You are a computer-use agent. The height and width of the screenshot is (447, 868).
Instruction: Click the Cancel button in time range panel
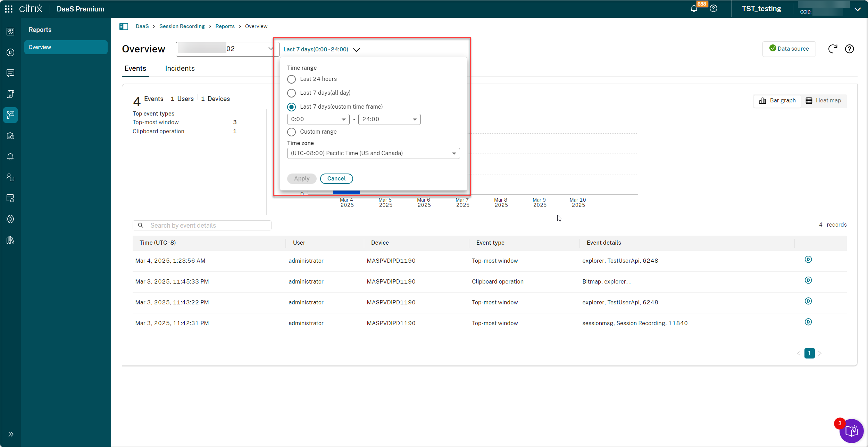tap(336, 178)
